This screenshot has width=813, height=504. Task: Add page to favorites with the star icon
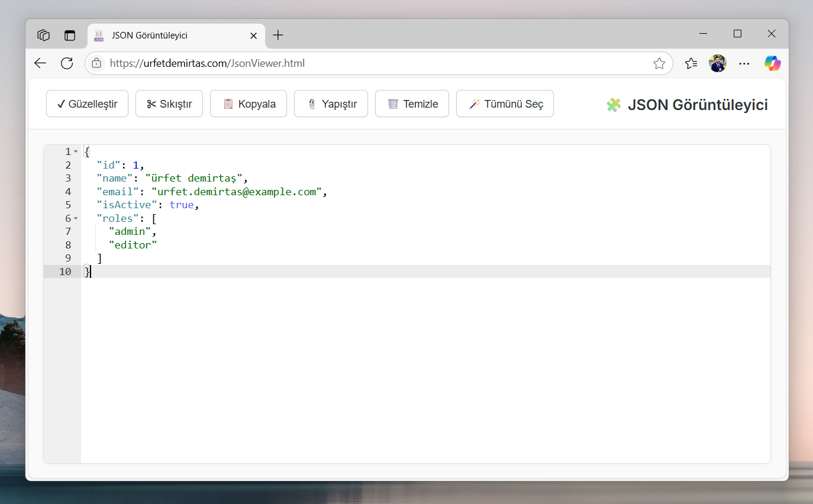tap(659, 63)
